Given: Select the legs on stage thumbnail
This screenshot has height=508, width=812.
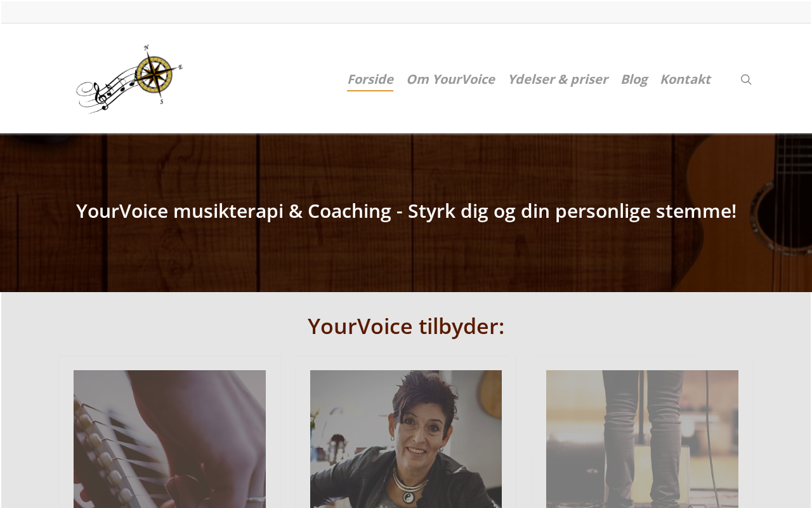Looking at the screenshot, I should 642,439.
